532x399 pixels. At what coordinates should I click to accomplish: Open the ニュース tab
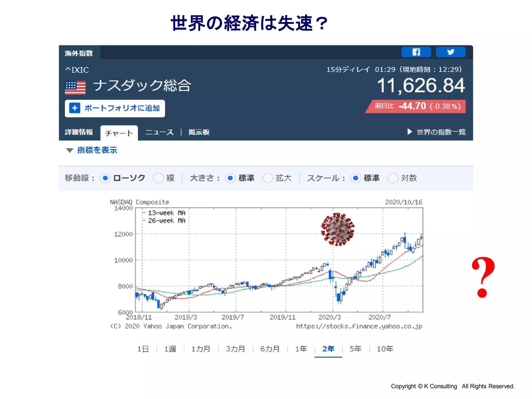pos(159,132)
